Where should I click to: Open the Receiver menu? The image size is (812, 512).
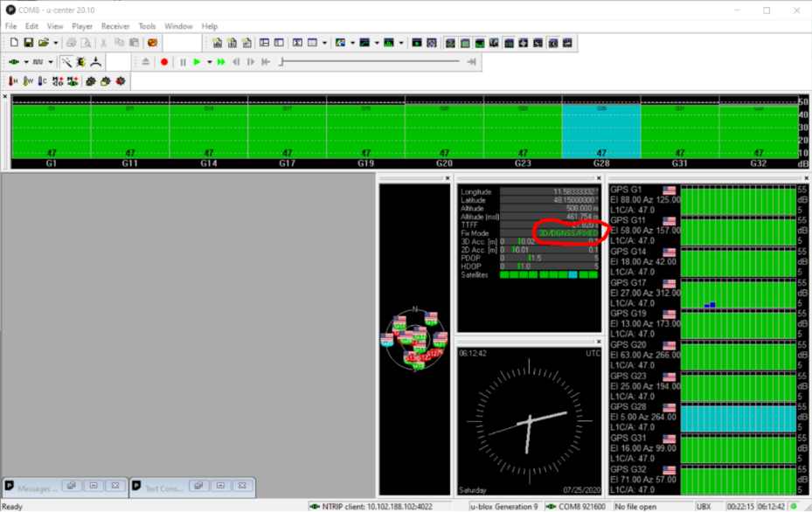115,26
